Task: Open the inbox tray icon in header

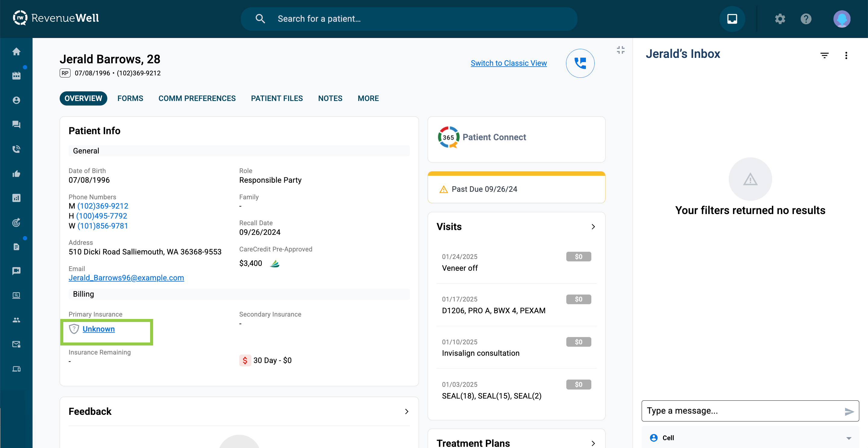Action: [x=732, y=19]
